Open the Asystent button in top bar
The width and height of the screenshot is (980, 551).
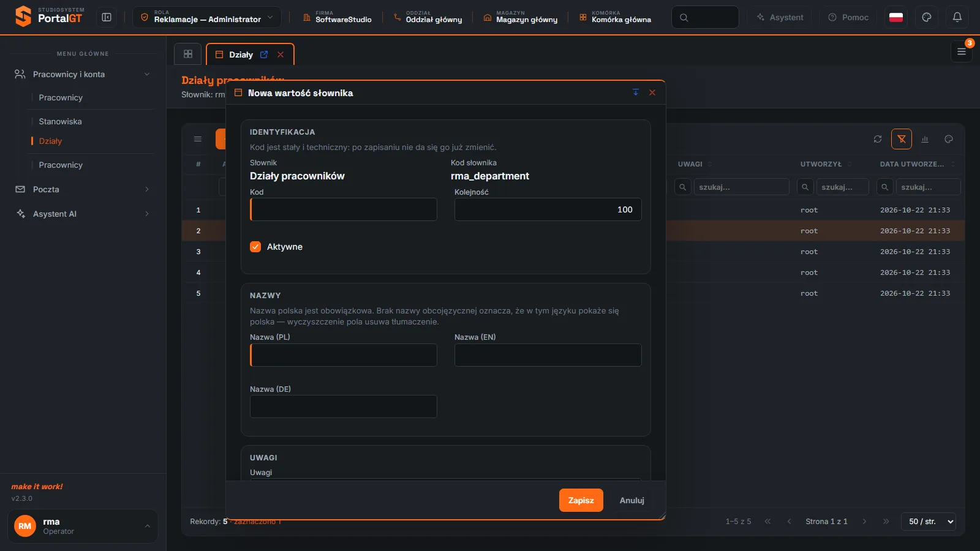[x=780, y=17]
